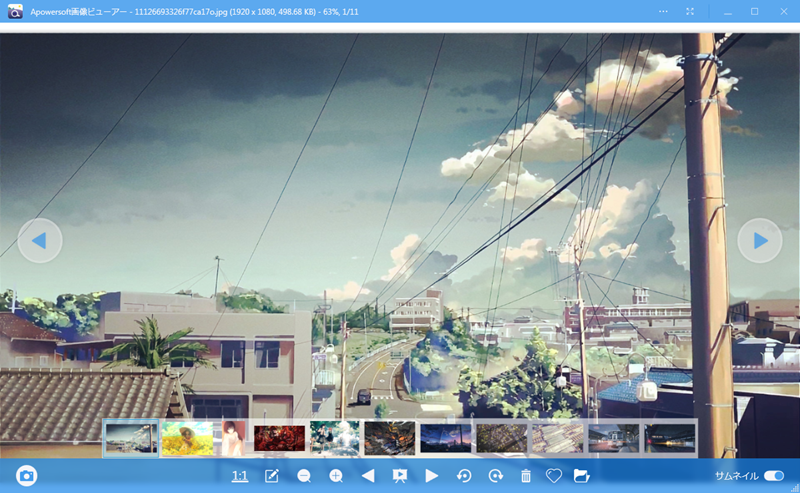Select the sixth thumbnail with orange buildings
This screenshot has height=493, width=800.
[390, 438]
